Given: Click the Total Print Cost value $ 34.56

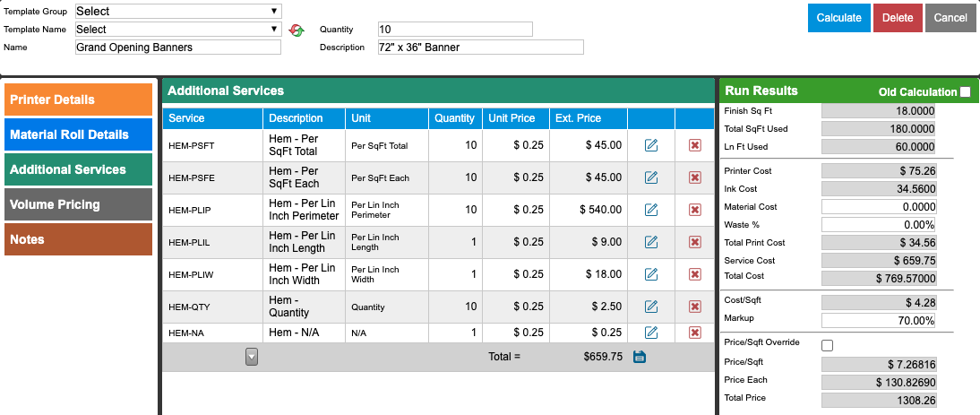Looking at the screenshot, I should click(x=879, y=243).
